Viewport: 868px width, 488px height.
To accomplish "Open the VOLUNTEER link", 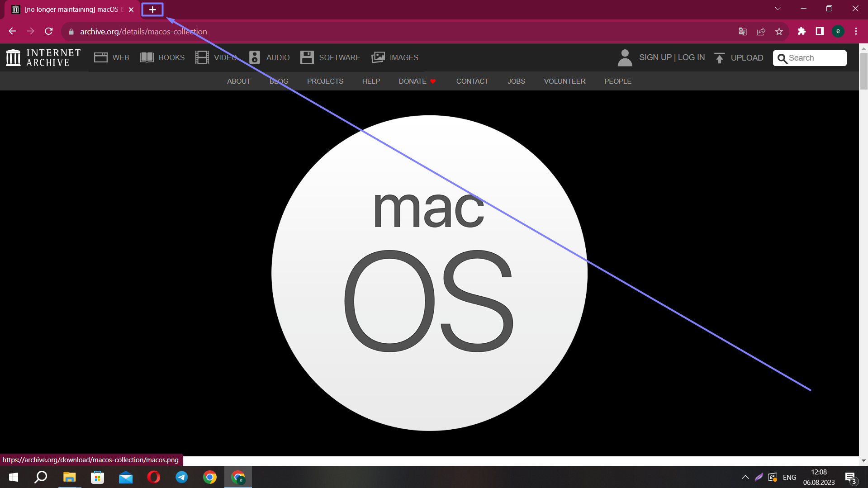I will (564, 81).
